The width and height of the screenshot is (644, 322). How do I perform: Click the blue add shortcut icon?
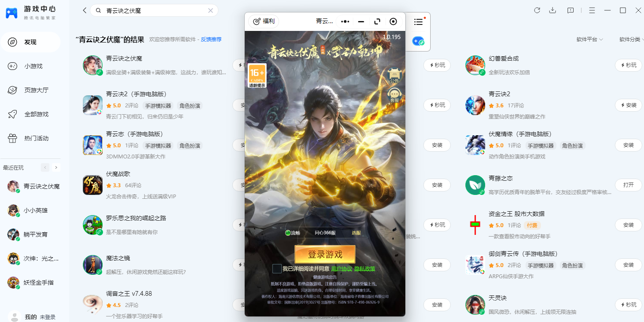(x=418, y=41)
